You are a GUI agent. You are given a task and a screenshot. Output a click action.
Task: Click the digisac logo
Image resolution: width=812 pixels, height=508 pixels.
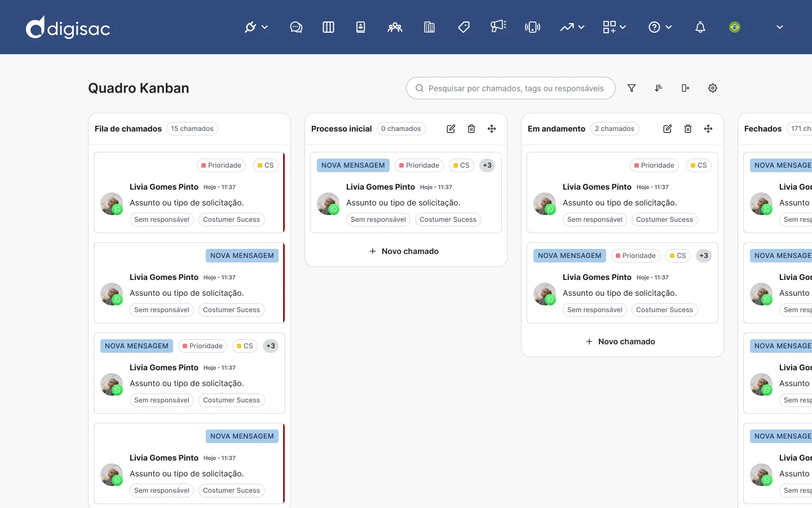[68, 27]
